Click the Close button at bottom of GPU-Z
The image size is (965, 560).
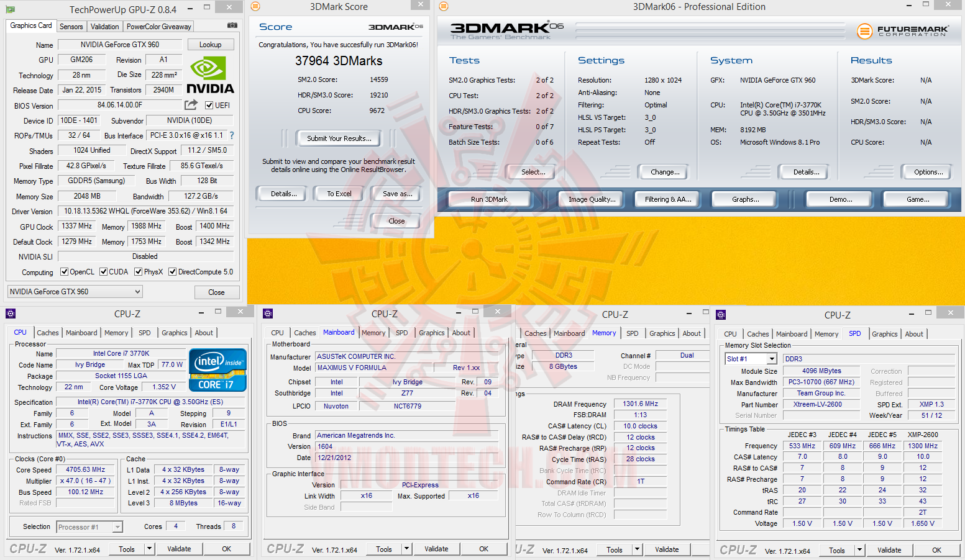coord(216,292)
